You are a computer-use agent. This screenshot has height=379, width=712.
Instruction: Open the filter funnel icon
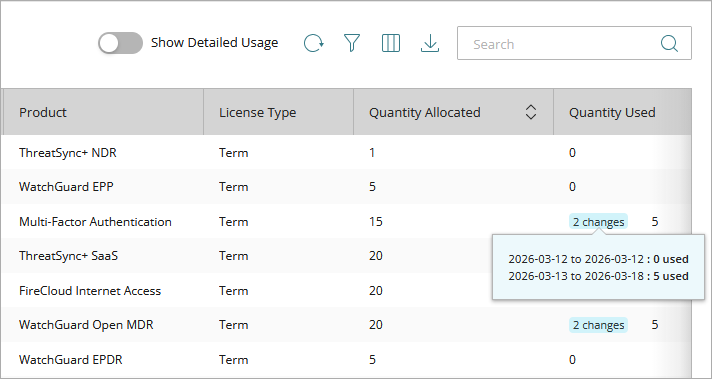pyautogui.click(x=352, y=44)
